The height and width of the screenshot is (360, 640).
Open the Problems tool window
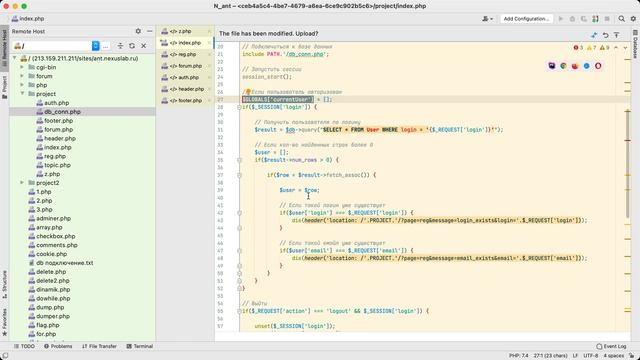(x=58, y=346)
